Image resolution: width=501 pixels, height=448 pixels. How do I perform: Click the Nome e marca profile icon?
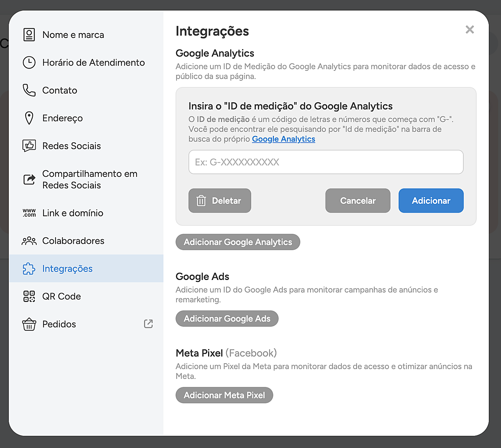click(x=29, y=35)
